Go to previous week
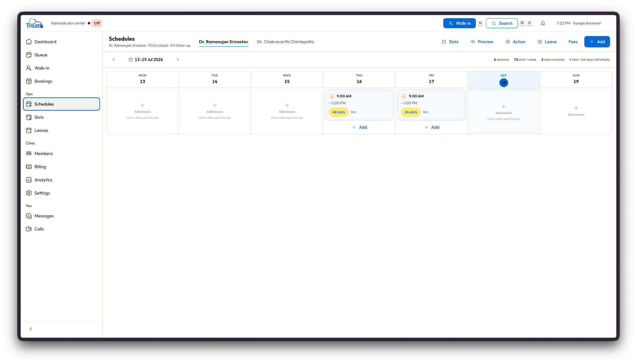Viewport: 637px width, 364px height. pyautogui.click(x=114, y=60)
